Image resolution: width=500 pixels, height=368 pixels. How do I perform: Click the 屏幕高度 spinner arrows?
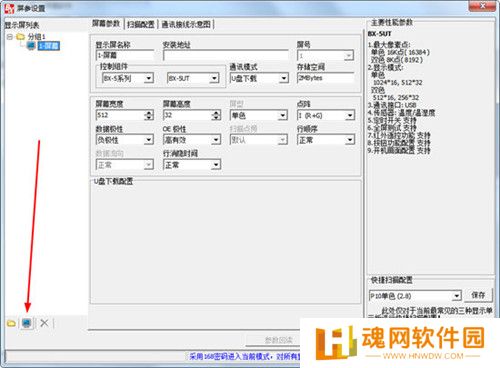coord(216,115)
